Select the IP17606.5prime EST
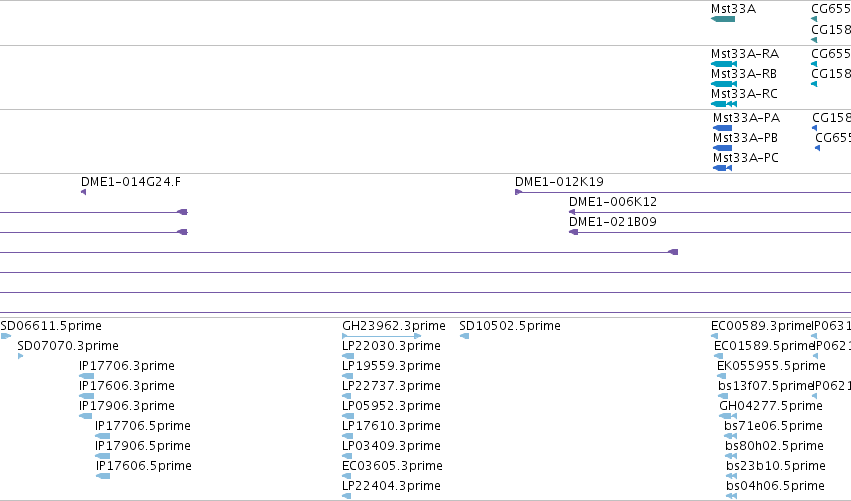The width and height of the screenshot is (851, 501). coord(103,476)
